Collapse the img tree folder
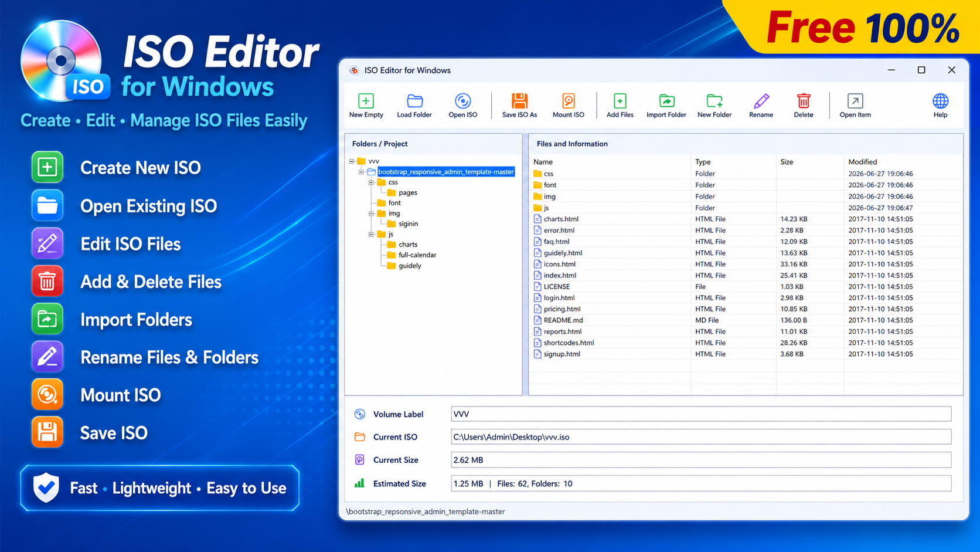Screen dimensions: 980x552 click(371, 214)
